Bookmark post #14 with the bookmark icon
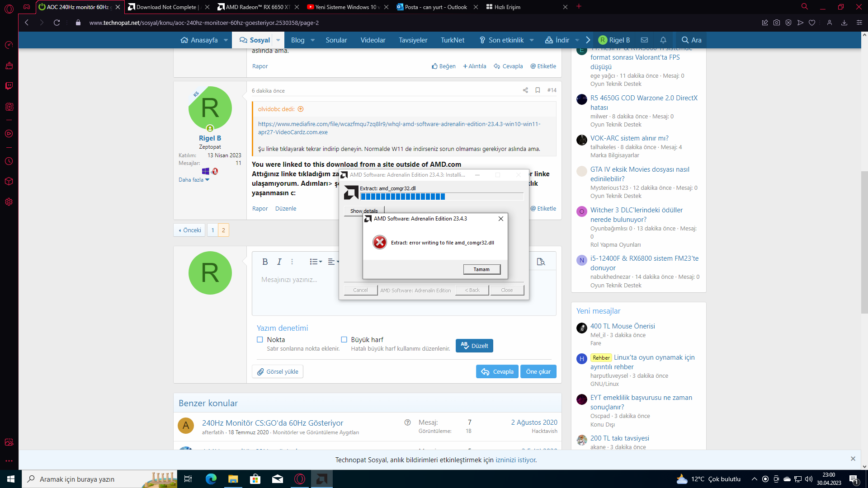This screenshot has width=868, height=488. [538, 90]
